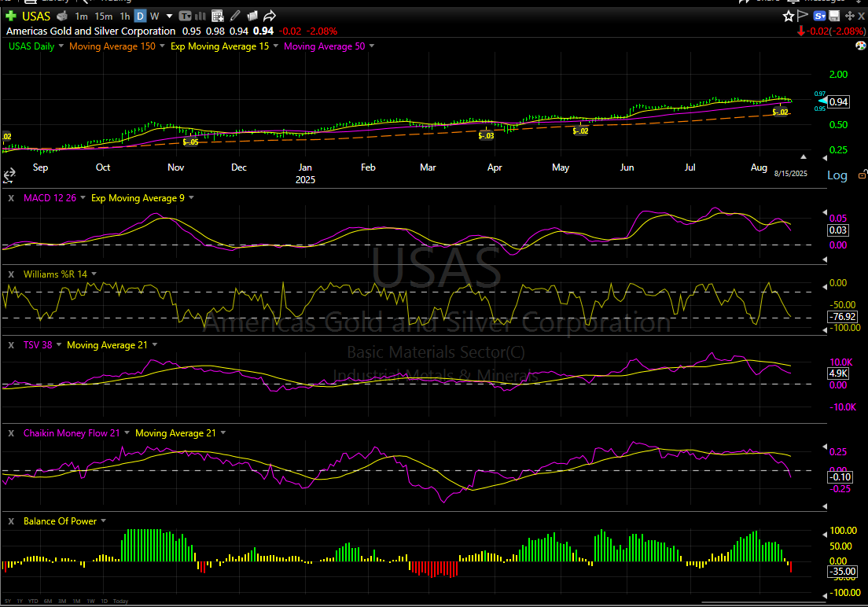Select the 1m time frame tab

tap(82, 16)
